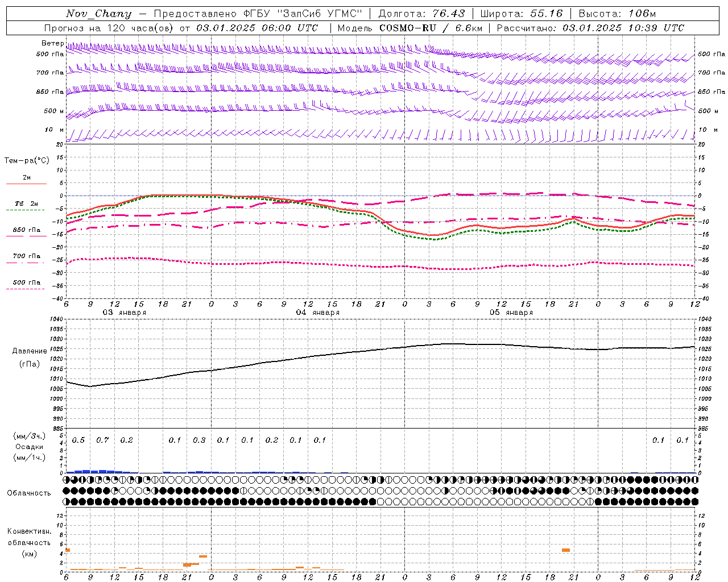Click the 'Прогноз на 120 часа(ов)' header text
Image resolution: width=728 pixels, height=582 pixels.
tap(109, 28)
